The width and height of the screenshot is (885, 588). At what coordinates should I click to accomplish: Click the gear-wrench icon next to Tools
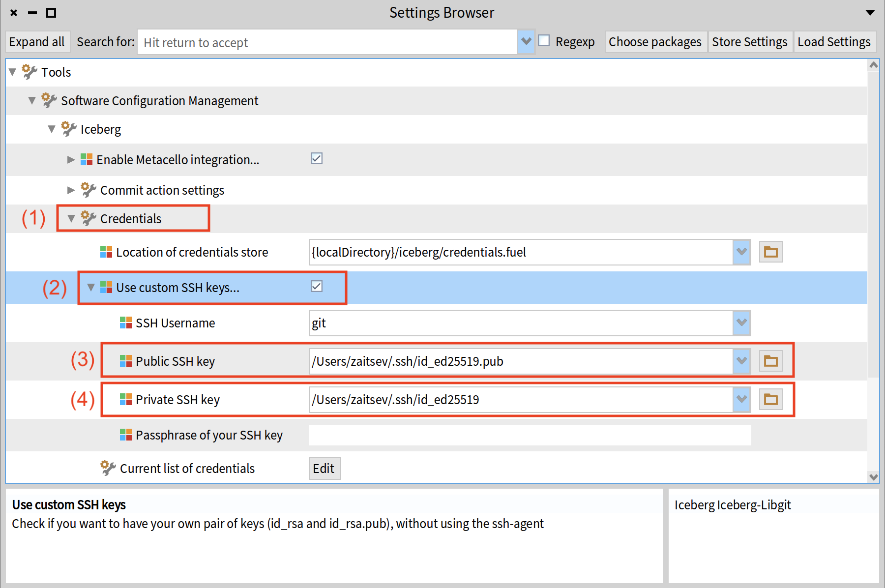[29, 72]
